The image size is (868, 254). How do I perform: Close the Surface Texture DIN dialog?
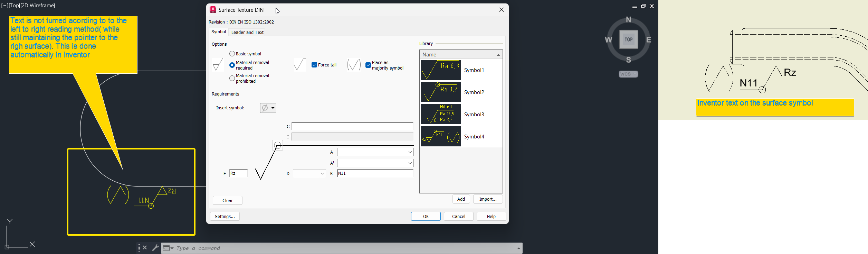502,10
